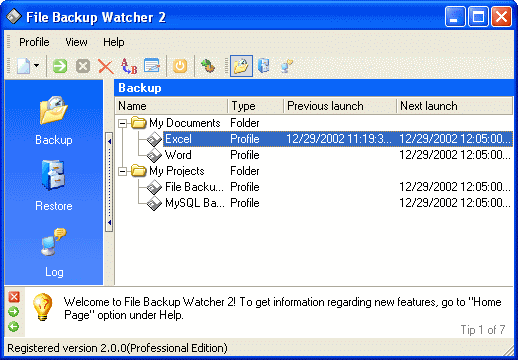The height and width of the screenshot is (360, 518).
Task: Stop profile with gray X icon
Action: [83, 66]
